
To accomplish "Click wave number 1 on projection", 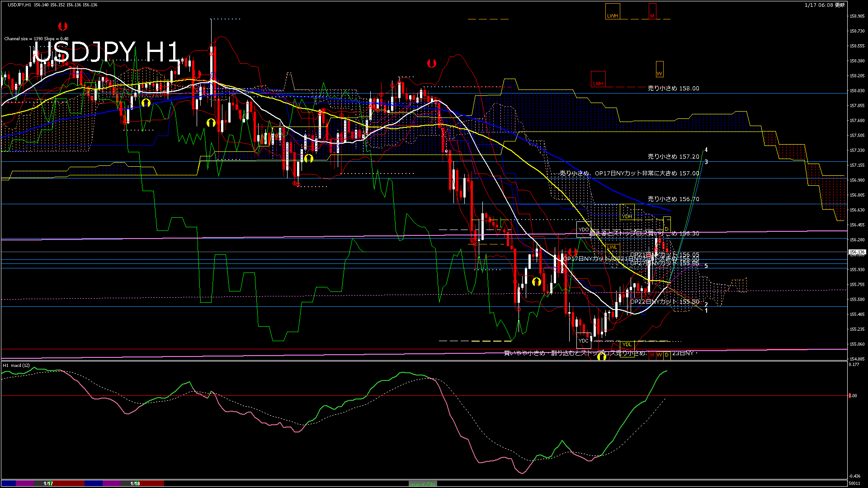I will tap(706, 311).
